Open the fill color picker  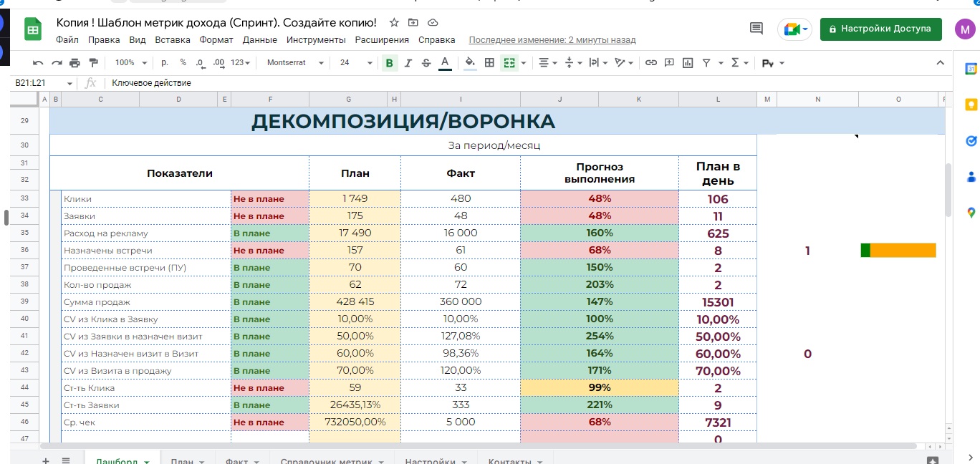coord(470,63)
